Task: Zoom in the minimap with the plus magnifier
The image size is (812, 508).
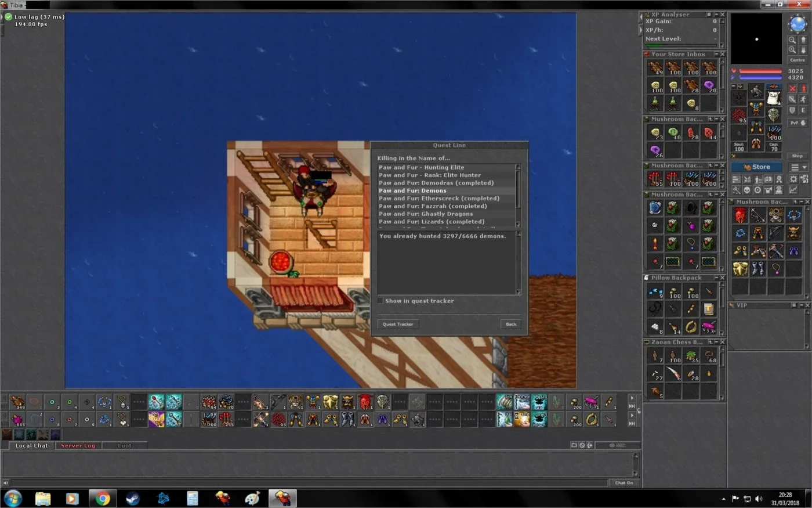Action: click(792, 50)
